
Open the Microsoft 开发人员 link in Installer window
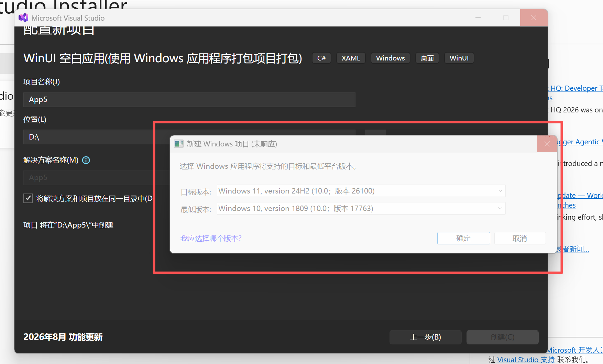[x=575, y=350]
